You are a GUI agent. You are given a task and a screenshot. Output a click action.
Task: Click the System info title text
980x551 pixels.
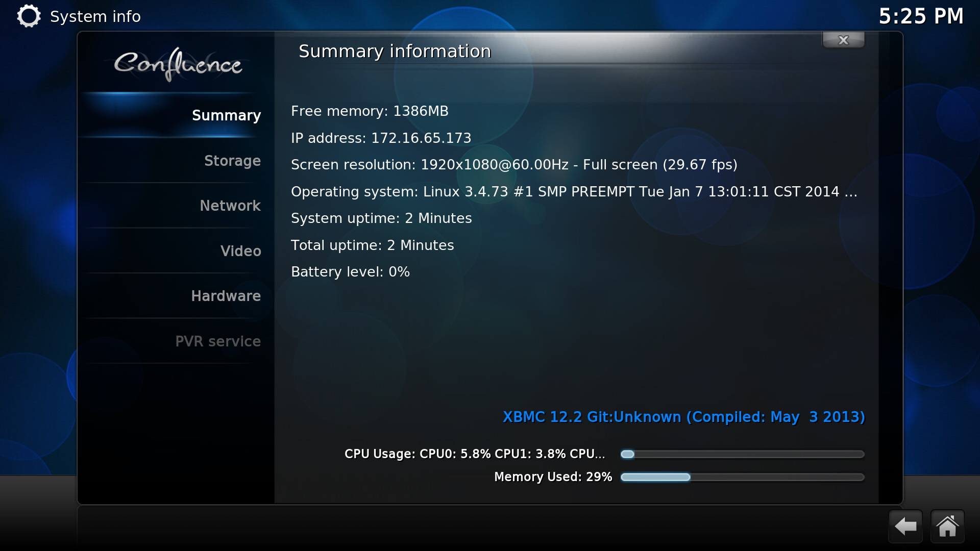click(x=95, y=17)
